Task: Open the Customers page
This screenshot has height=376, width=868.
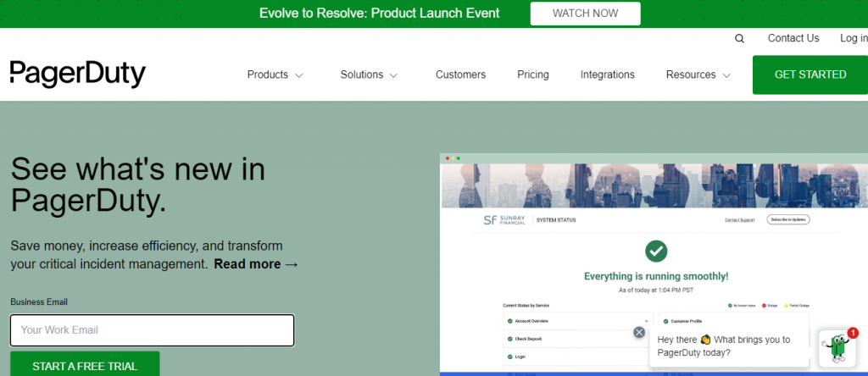Action: pos(460,75)
